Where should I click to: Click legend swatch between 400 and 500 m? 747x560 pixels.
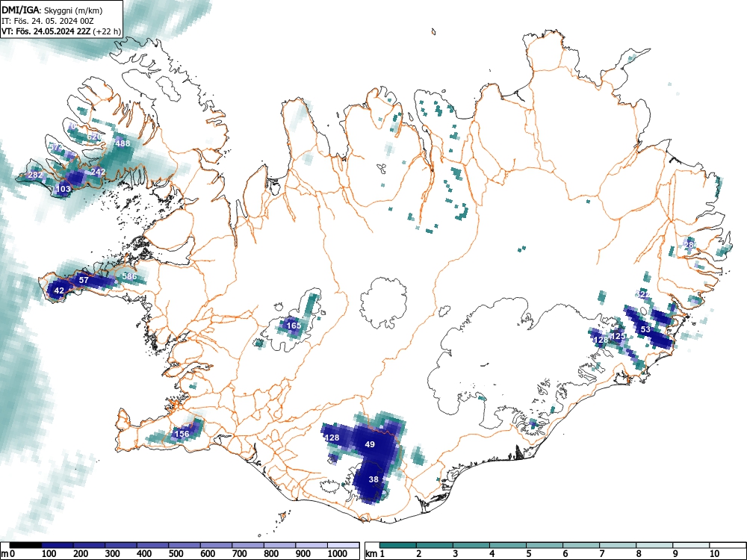coord(153,545)
